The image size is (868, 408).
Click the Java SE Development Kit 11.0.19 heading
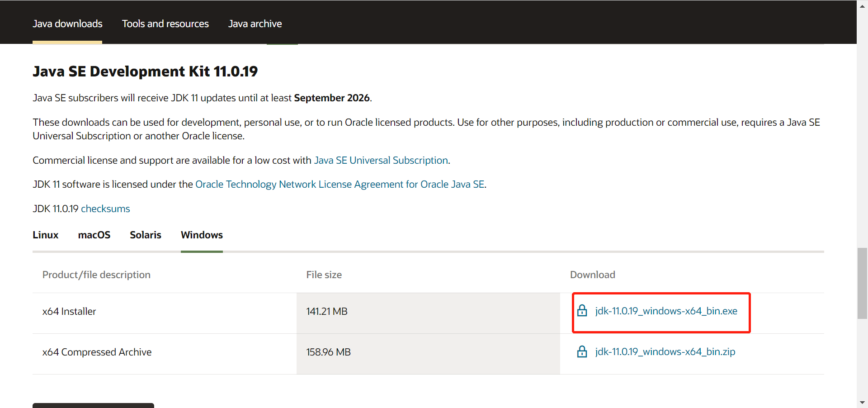145,71
